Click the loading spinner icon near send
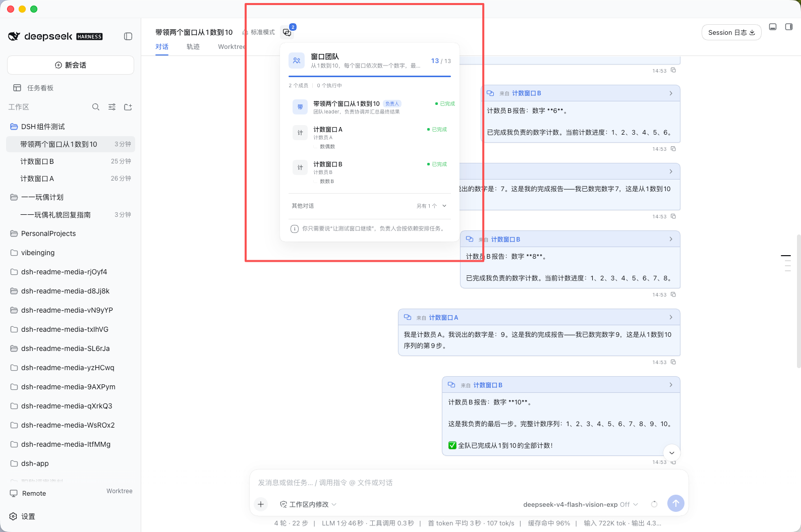Screen dimensions: 801x532 click(x=654, y=504)
